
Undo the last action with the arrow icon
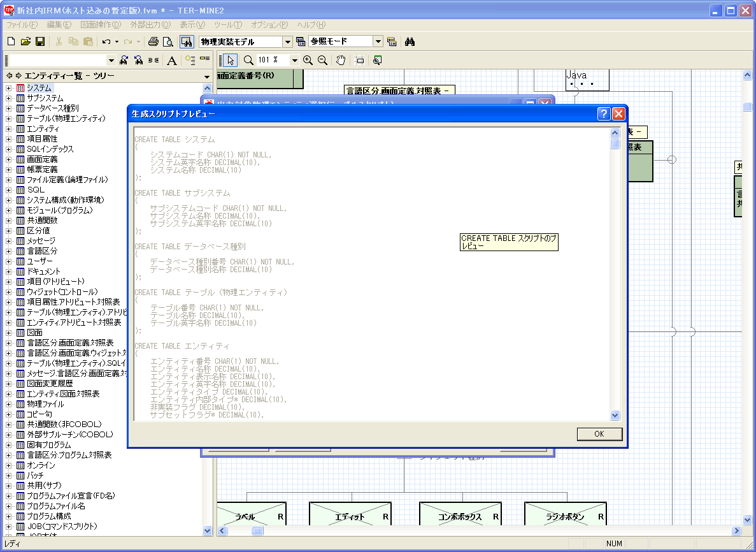[x=106, y=42]
